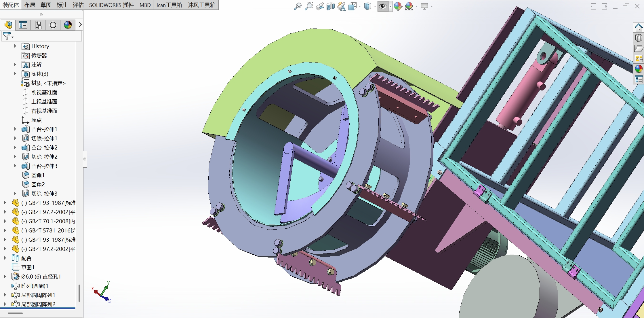This screenshot has height=318, width=644.
Task: Select the GB/T 70.1-2008 component
Action: pyautogui.click(x=43, y=221)
